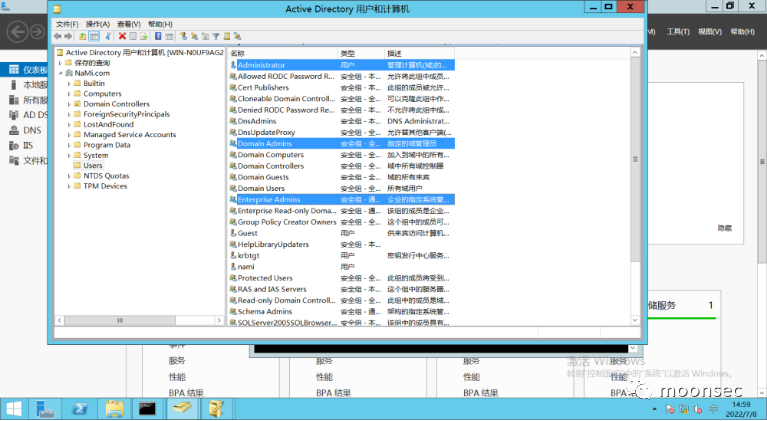The height and width of the screenshot is (421, 767).
Task: Toggle the show/hide console tree icon
Action: [94, 36]
